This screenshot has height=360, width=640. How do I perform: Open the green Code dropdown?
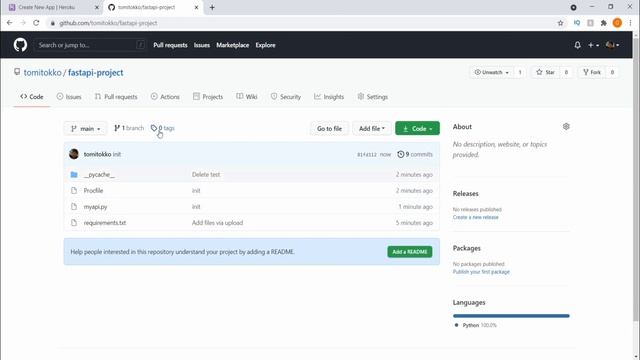coord(417,129)
